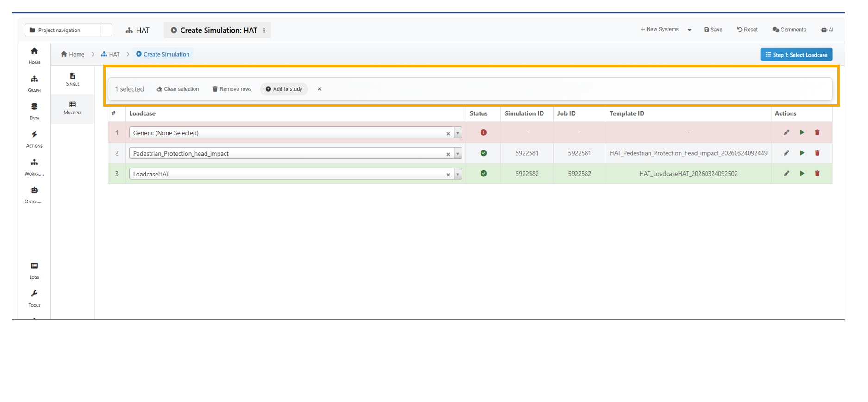The width and height of the screenshot is (868, 402).
Task: Open the Actions lightning bolt panel
Action: click(34, 139)
